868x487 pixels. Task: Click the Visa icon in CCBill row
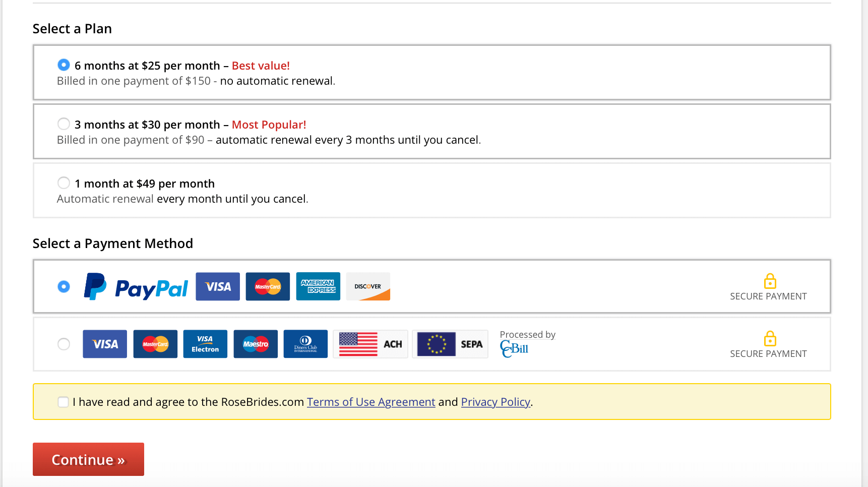(105, 344)
